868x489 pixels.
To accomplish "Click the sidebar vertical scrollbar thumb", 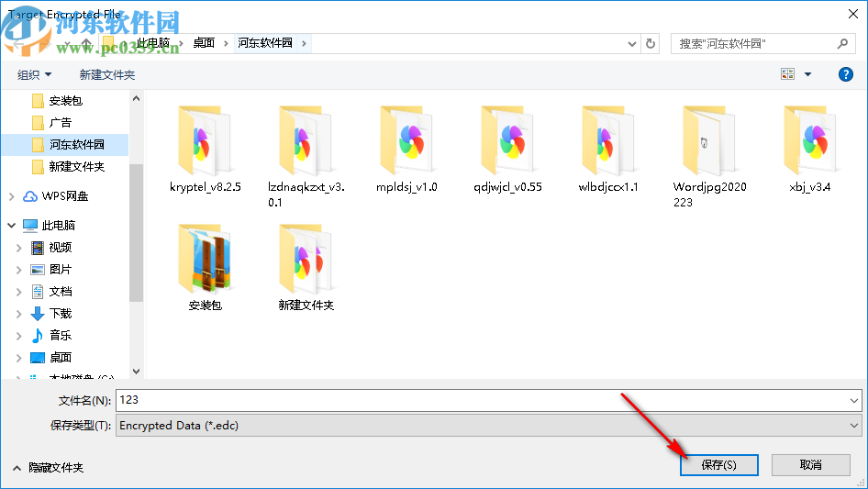I will pos(136,233).
